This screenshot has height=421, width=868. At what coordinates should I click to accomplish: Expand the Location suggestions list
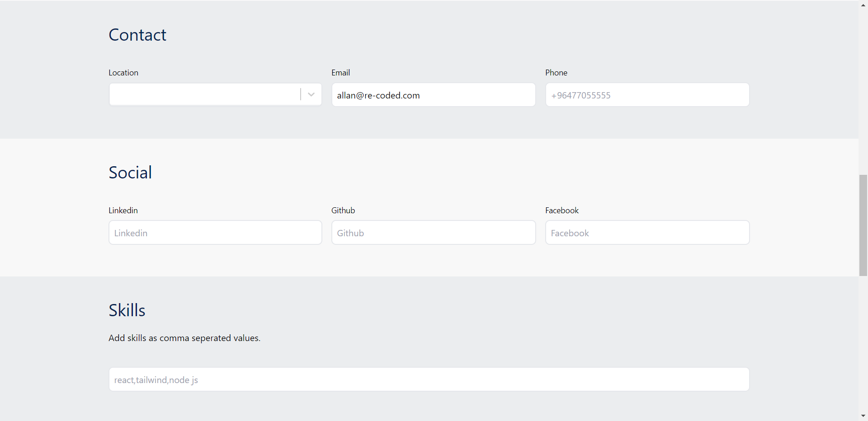(x=311, y=94)
